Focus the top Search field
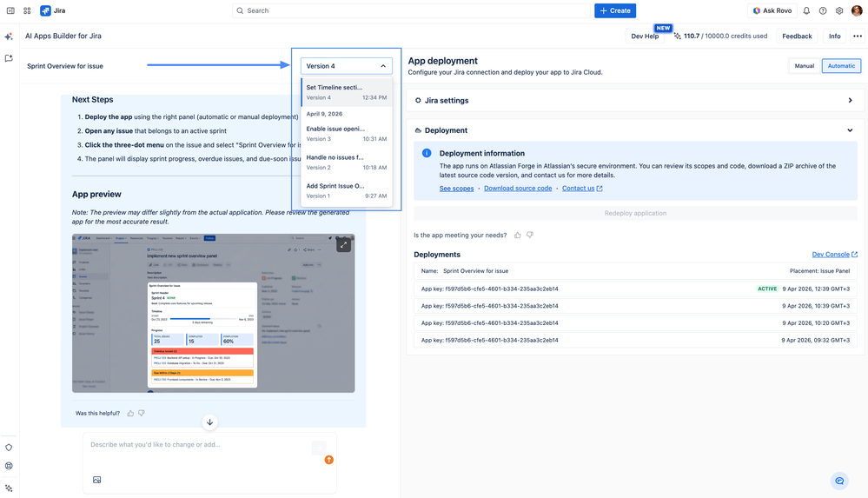868x498 pixels. tap(412, 10)
